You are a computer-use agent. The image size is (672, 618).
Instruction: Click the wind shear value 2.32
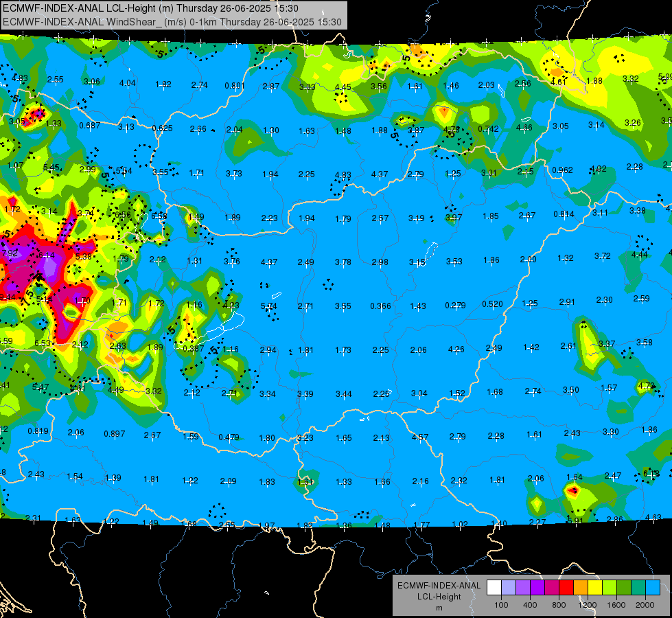[x=459, y=481]
